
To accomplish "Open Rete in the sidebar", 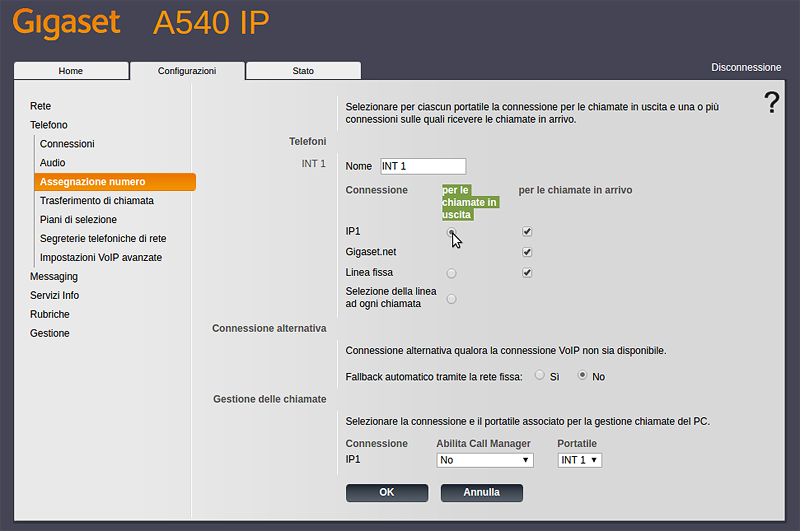I will coord(40,106).
